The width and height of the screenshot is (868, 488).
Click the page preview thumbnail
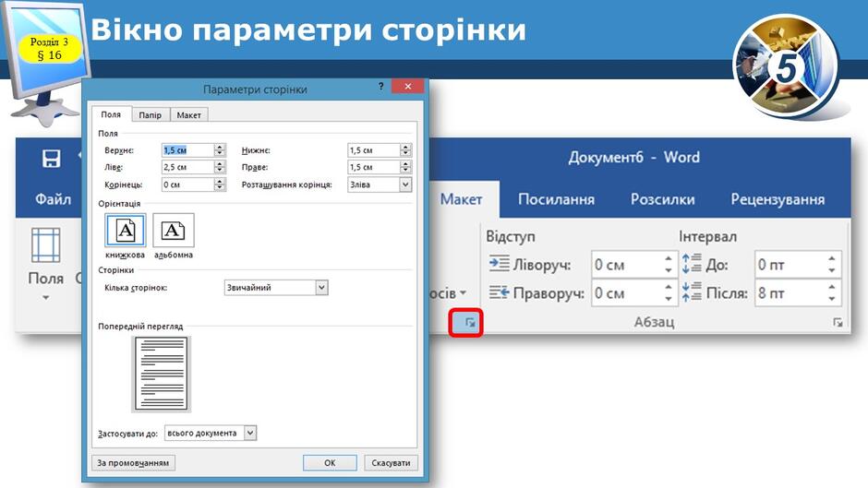(x=161, y=374)
